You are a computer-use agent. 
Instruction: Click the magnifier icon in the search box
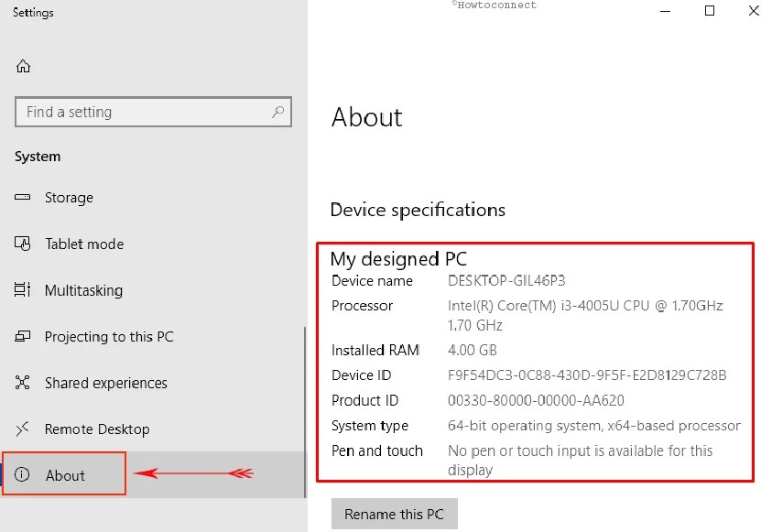[277, 112]
